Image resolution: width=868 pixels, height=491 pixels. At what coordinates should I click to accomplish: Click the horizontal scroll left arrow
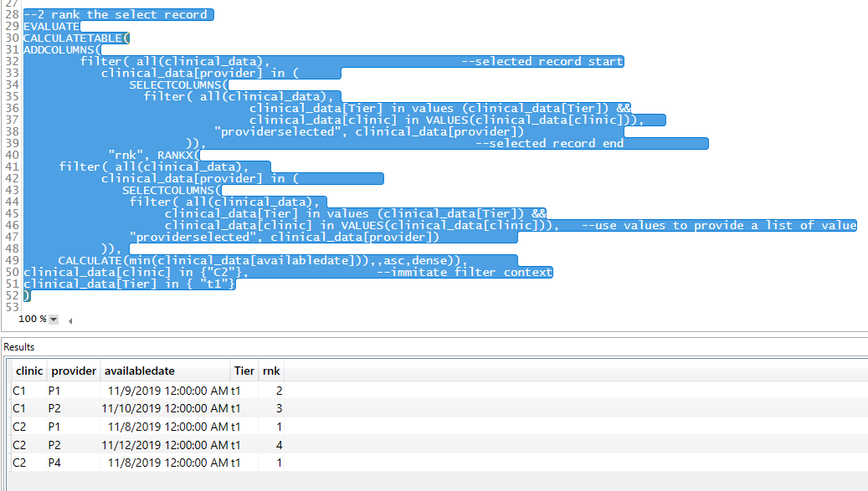[x=70, y=320]
